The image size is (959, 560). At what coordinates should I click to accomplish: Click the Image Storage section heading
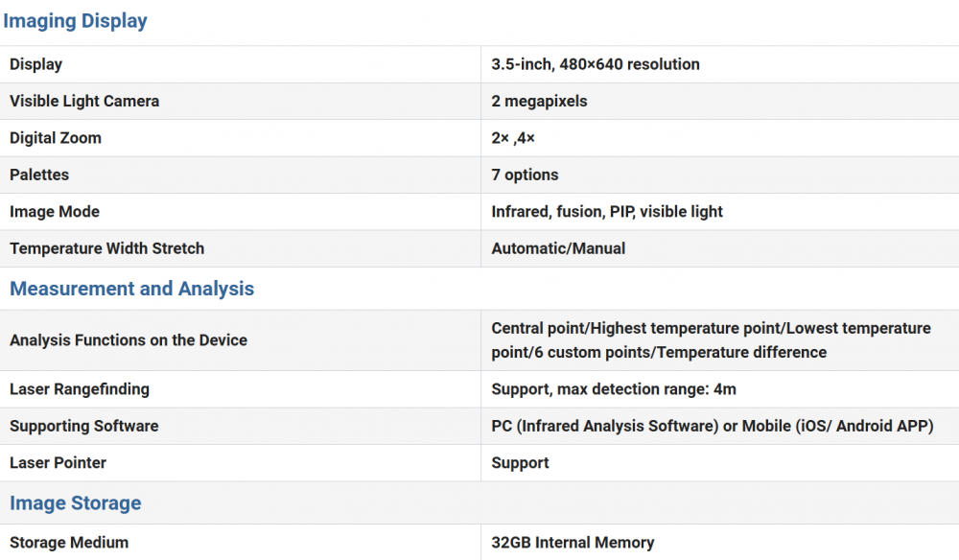(x=76, y=503)
